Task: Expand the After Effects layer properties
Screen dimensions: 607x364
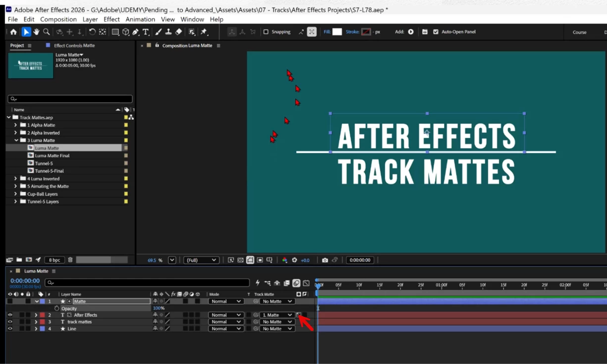Action: (x=36, y=315)
